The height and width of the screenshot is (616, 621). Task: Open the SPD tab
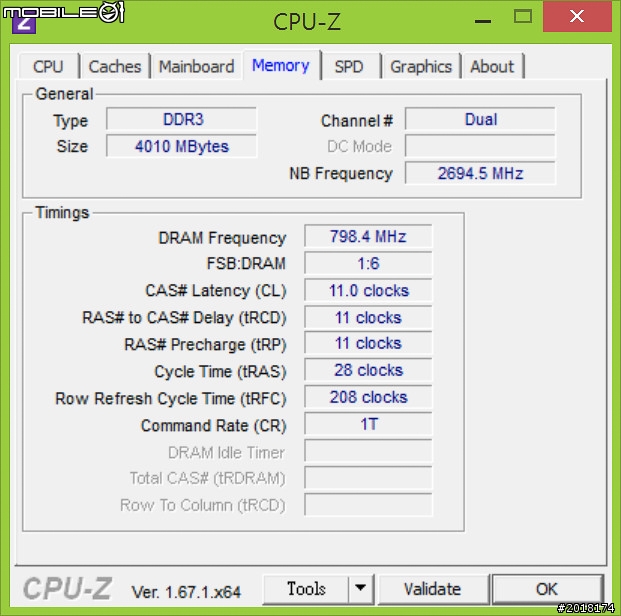click(349, 66)
